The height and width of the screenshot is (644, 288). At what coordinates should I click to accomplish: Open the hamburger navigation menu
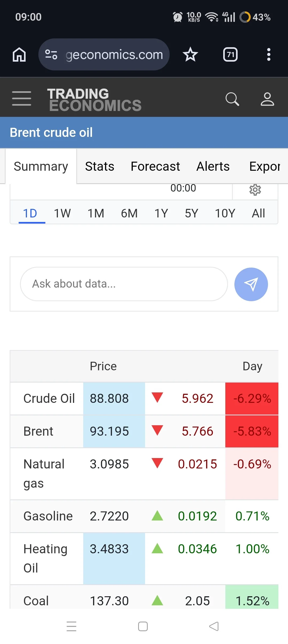tap(22, 98)
